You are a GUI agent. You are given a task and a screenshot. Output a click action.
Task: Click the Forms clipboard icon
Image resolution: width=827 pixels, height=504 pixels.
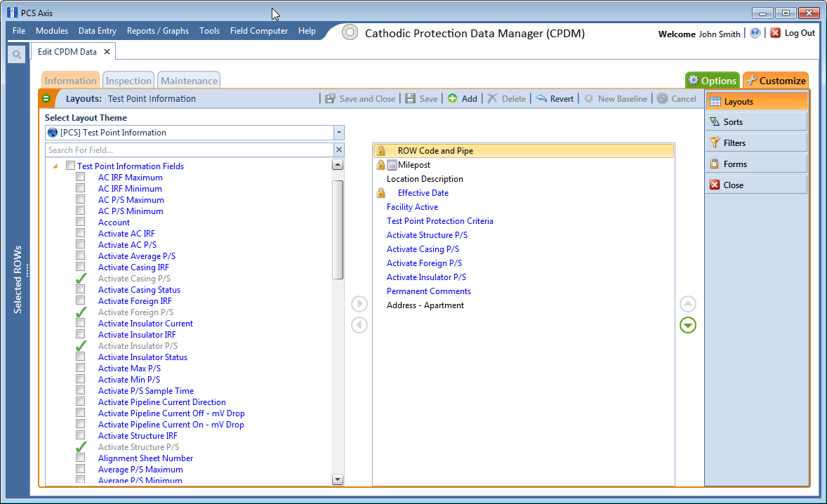click(715, 164)
